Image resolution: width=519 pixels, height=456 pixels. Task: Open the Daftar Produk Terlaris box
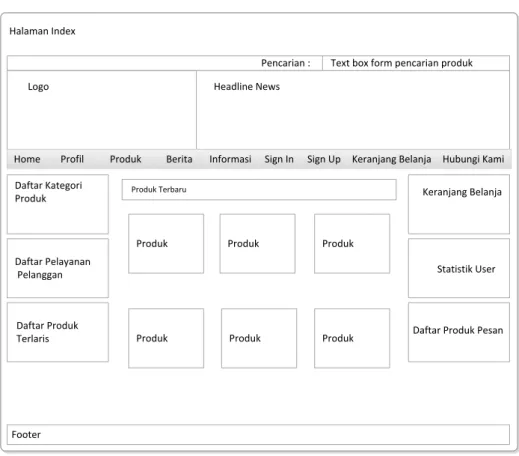pyautogui.click(x=58, y=332)
